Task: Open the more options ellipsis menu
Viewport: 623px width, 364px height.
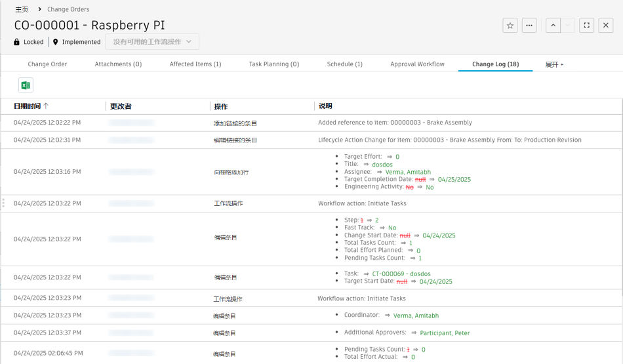Action: 529,26
